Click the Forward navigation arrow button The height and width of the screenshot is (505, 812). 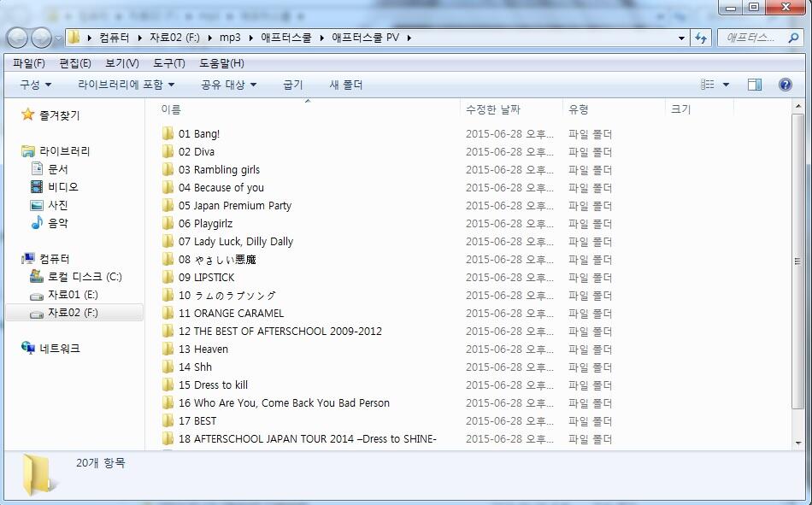[x=41, y=38]
